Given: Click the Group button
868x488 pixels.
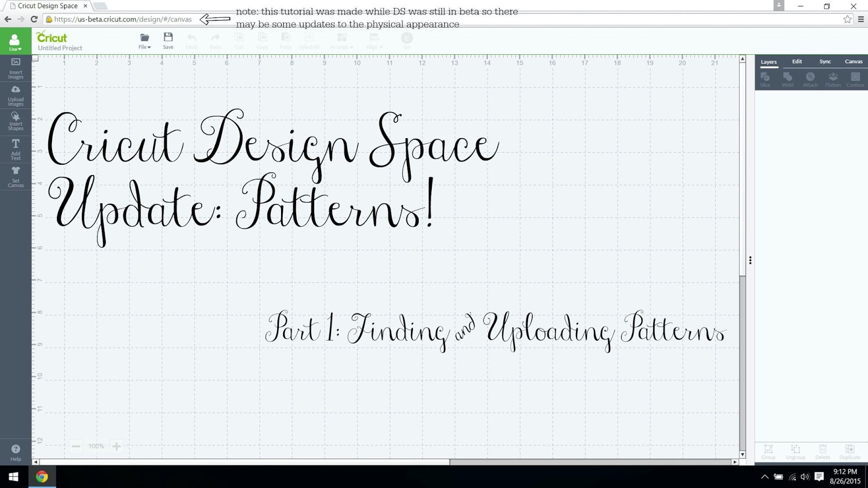Looking at the screenshot, I should [769, 452].
